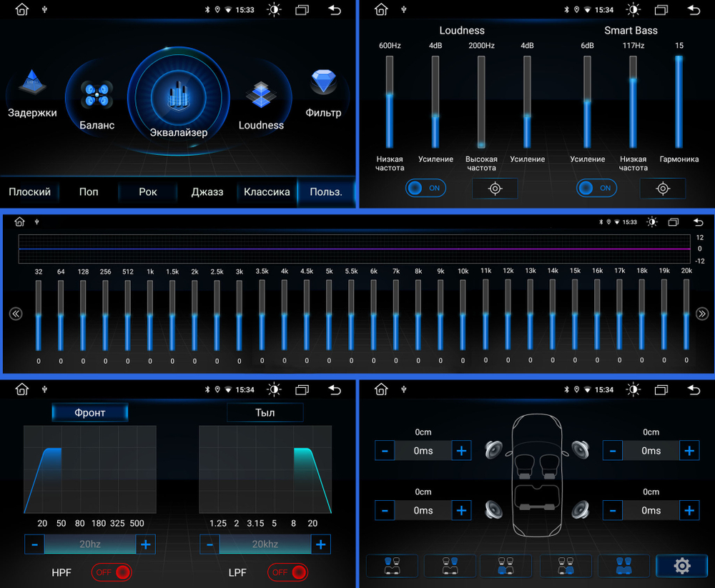Choose the Классика equalizer preset
This screenshot has height=588, width=715.
point(267,192)
